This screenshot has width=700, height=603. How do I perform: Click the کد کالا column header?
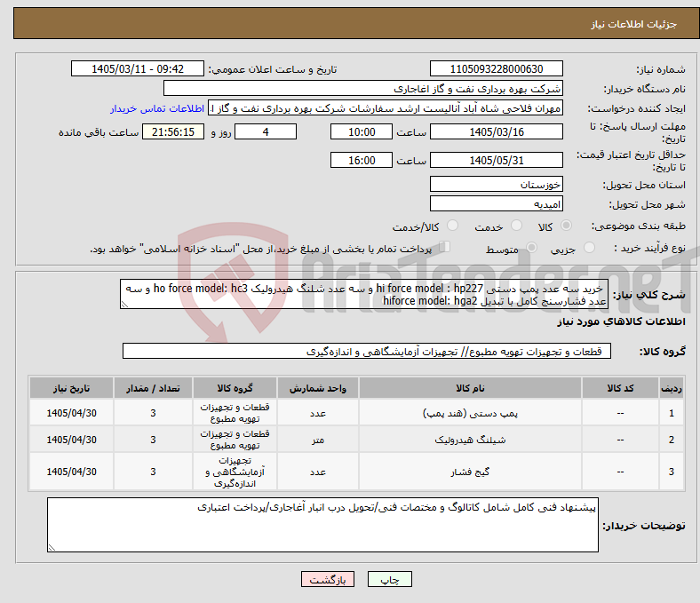click(x=620, y=388)
